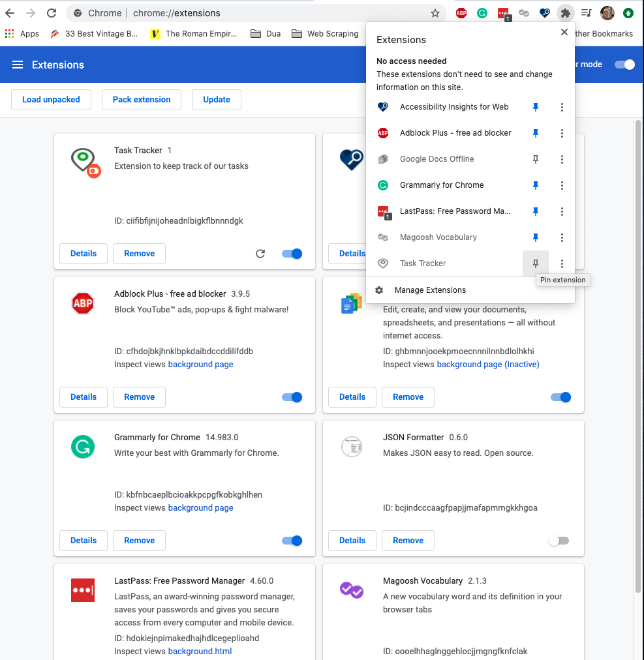Toggle Developer mode switch

(x=624, y=65)
